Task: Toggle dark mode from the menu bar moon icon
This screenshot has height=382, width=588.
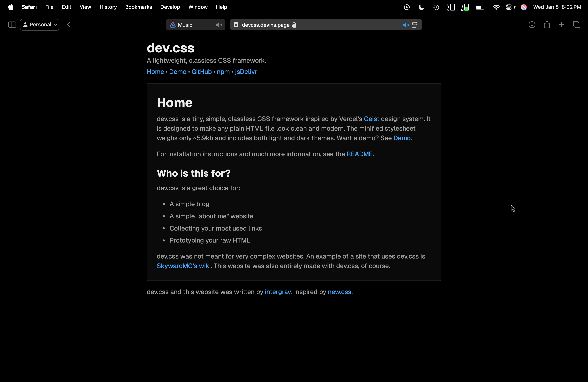Action: [x=421, y=7]
